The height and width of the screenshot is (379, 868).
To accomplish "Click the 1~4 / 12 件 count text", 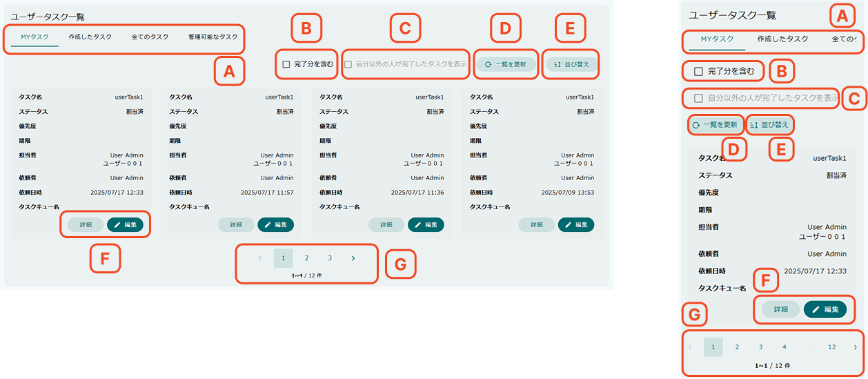I will tap(306, 275).
